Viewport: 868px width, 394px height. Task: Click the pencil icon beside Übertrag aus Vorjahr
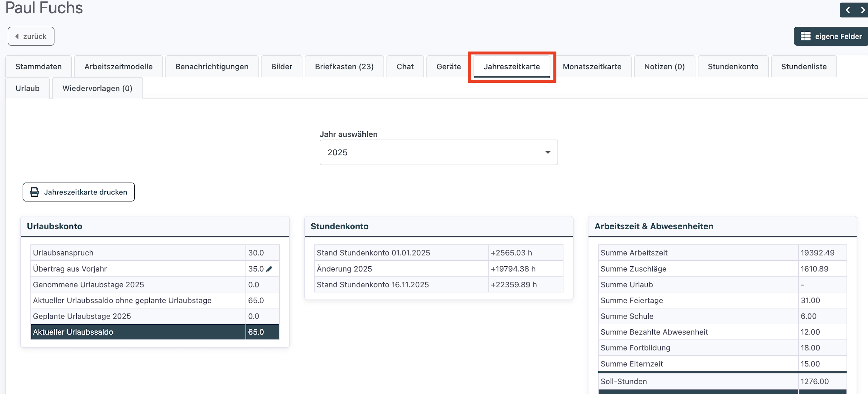pyautogui.click(x=269, y=269)
